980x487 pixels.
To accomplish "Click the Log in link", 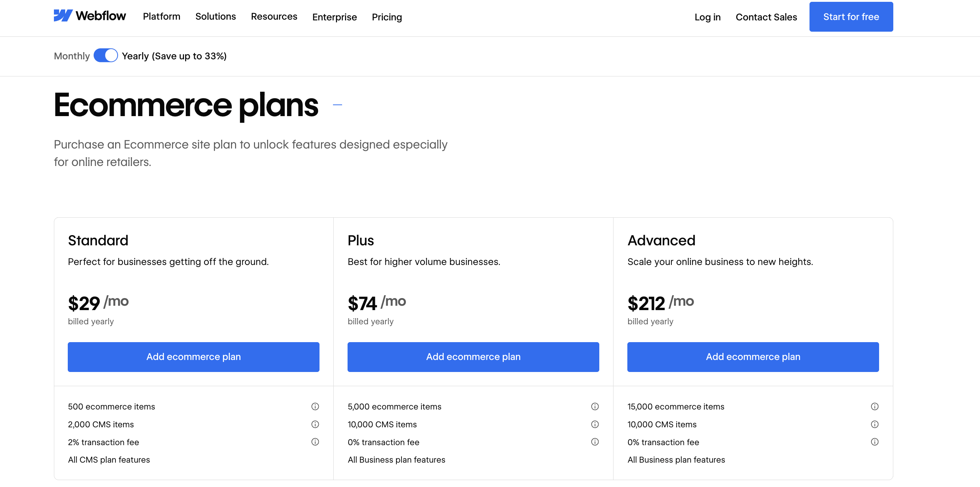I will click(707, 17).
